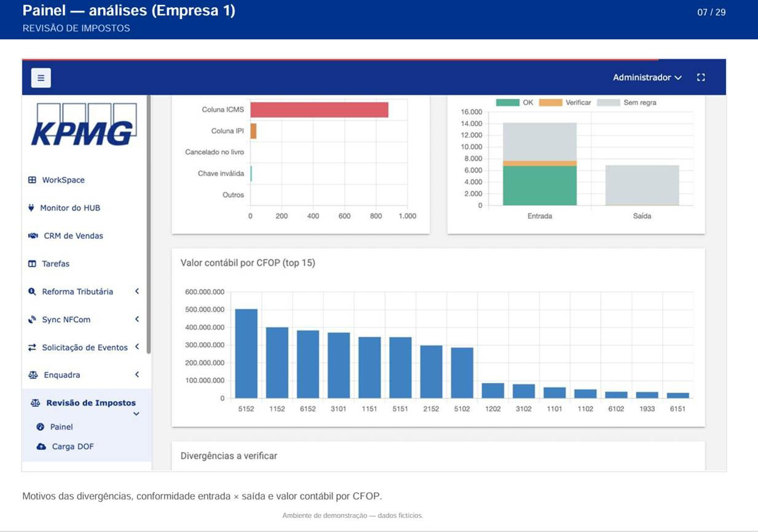Click the green OK segment of Entrada
This screenshot has width=758, height=532.
[x=540, y=186]
